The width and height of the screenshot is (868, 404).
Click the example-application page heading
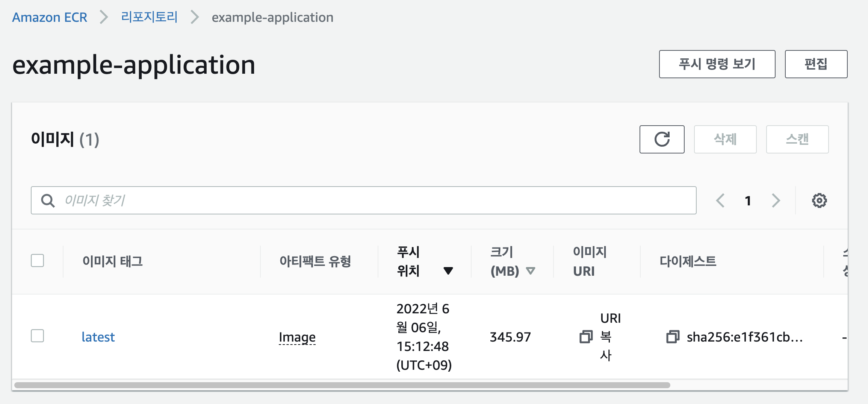(134, 65)
